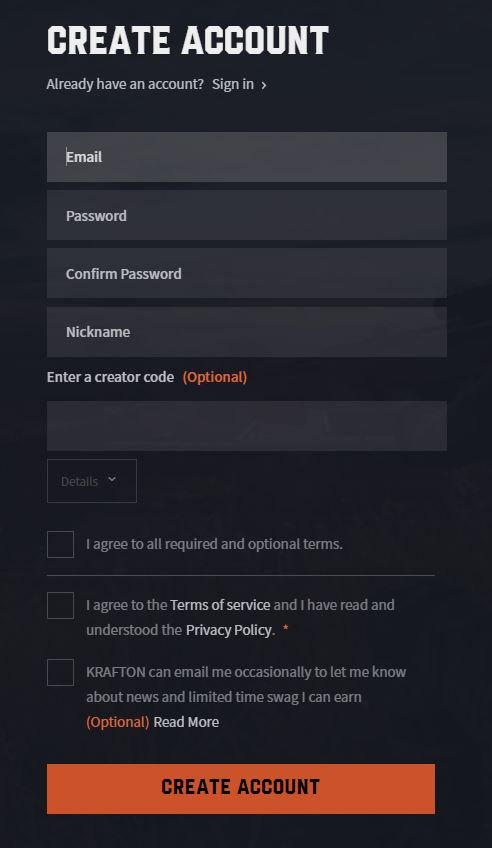Select the Nickname text field

tap(247, 332)
